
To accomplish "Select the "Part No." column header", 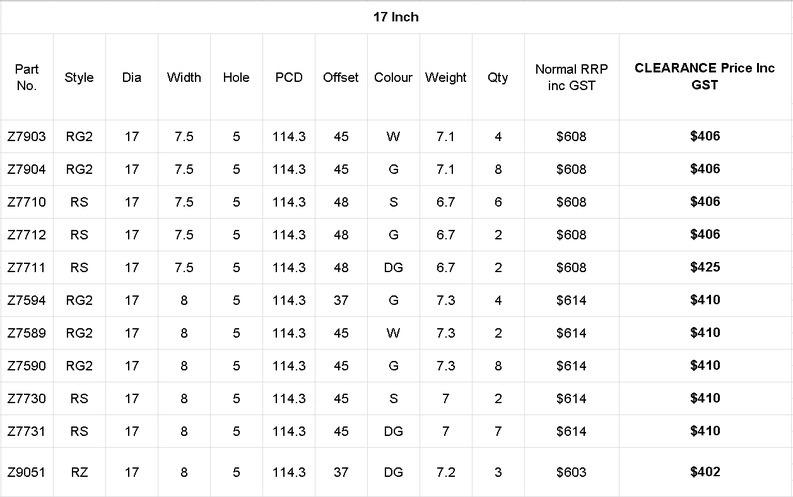I will (27, 77).
